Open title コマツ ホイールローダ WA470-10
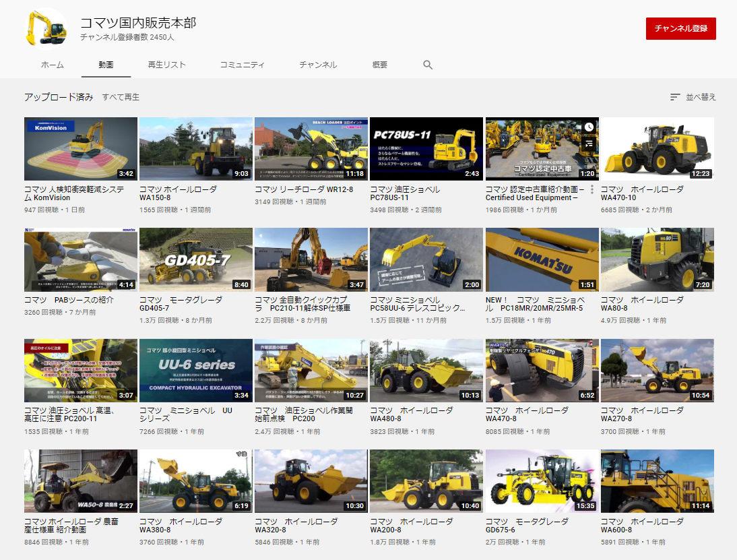This screenshot has width=737, height=560. pos(642,193)
